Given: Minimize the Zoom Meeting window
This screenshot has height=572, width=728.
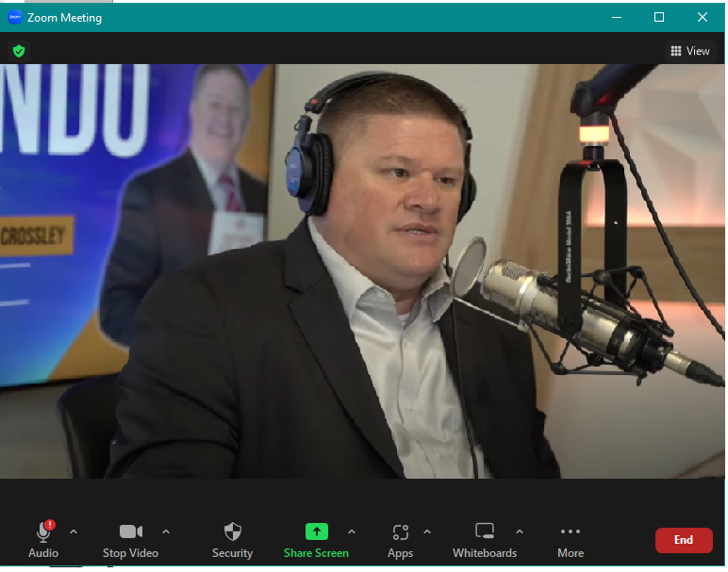Looking at the screenshot, I should point(616,17).
